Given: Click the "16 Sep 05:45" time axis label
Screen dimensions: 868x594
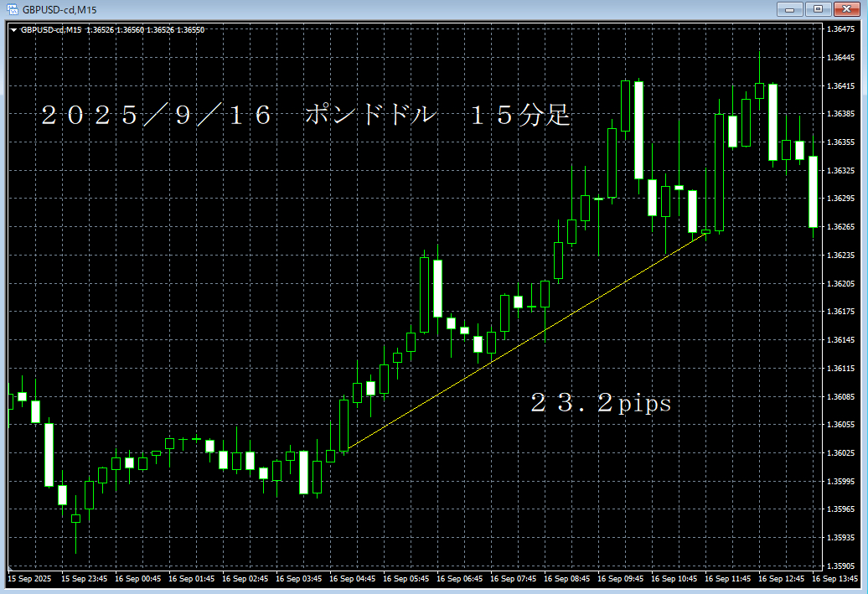Looking at the screenshot, I should (x=406, y=578).
